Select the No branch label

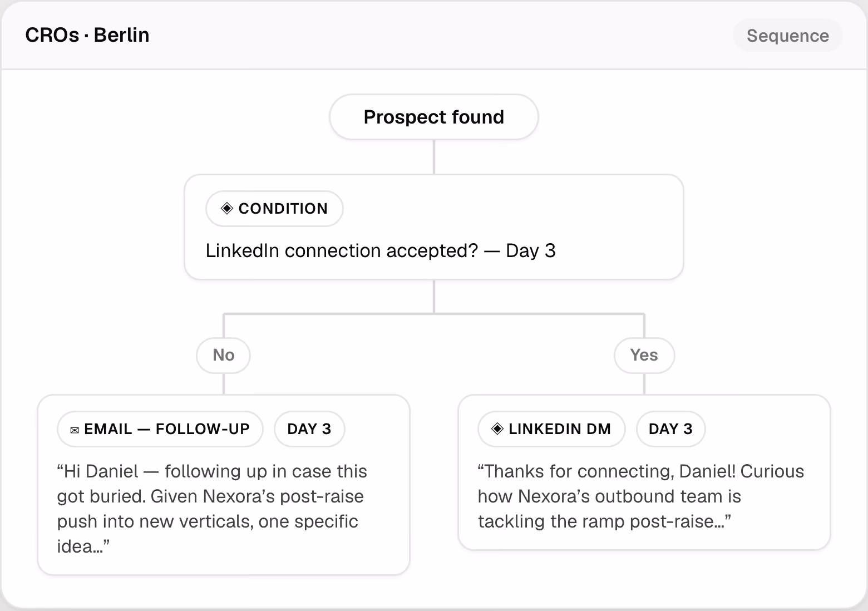tap(224, 355)
